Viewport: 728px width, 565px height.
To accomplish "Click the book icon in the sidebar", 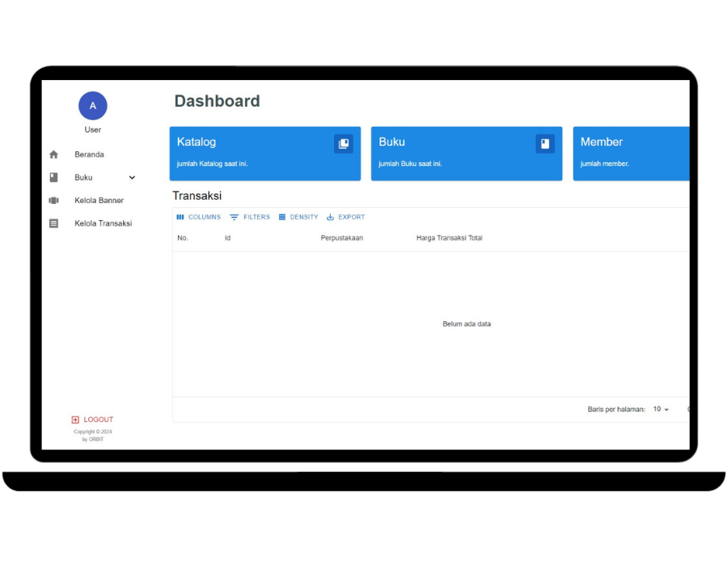I will [x=54, y=177].
